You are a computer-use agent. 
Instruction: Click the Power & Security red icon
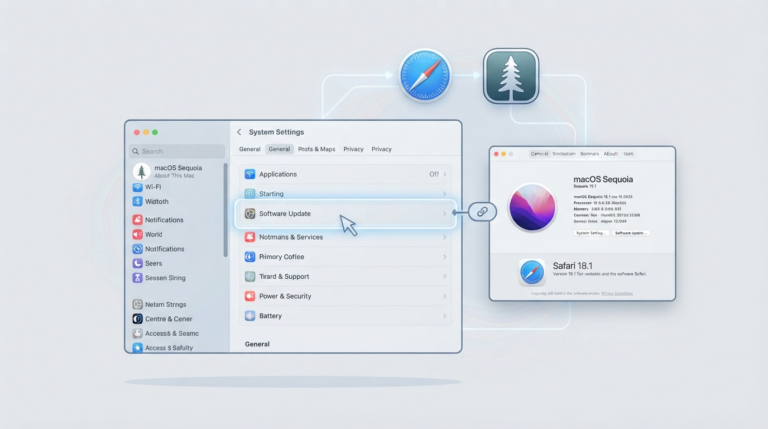tap(250, 296)
